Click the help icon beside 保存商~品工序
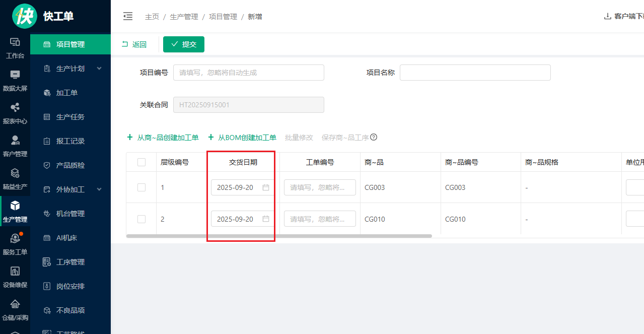644x334 pixels. coord(374,138)
